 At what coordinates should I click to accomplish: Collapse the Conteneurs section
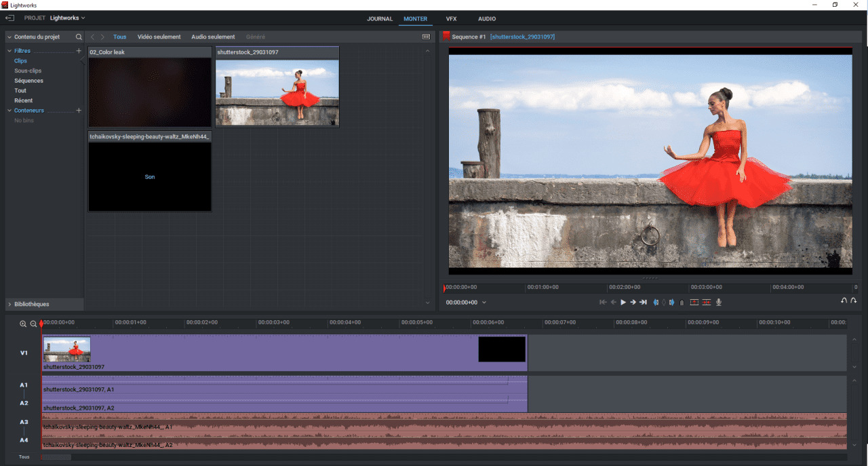[9, 111]
